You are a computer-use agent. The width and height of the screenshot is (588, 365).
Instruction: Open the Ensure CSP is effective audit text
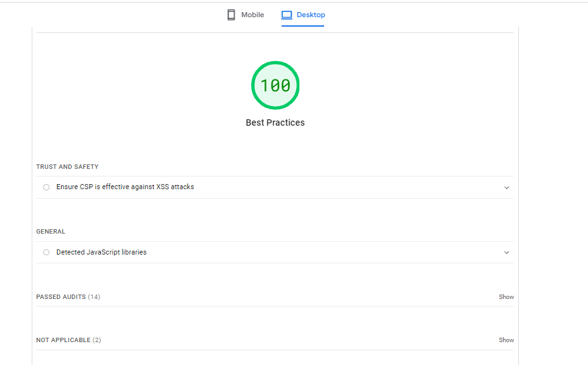click(x=125, y=187)
